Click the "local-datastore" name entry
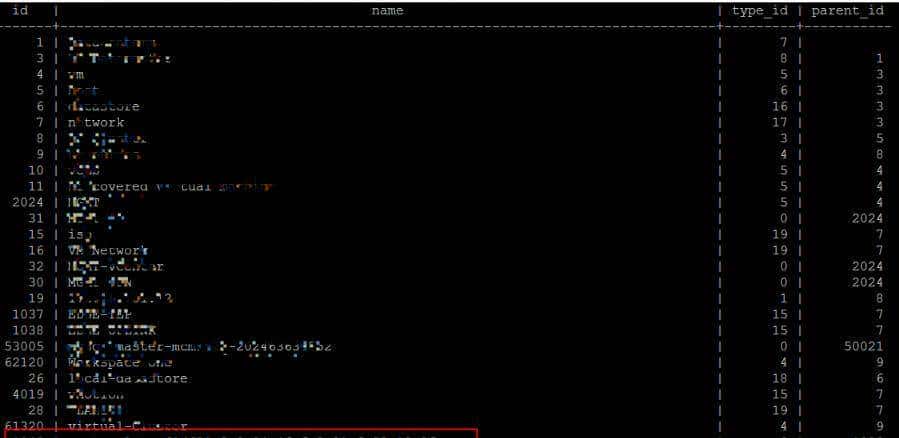Image resolution: width=899 pixels, height=438 pixels. click(127, 378)
